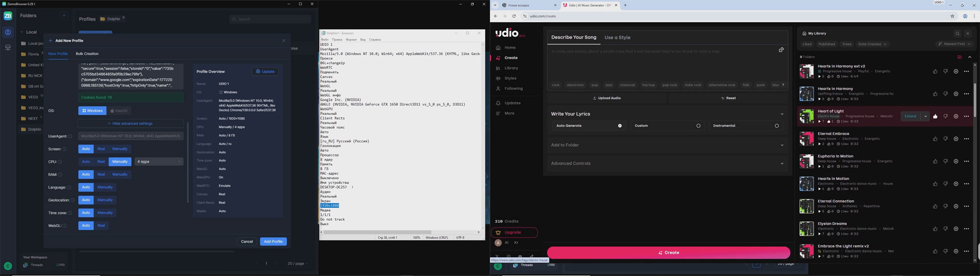Viewport: 980px width, 276px height.
Task: Dislike the Eternal Connection track
Action: point(945,206)
